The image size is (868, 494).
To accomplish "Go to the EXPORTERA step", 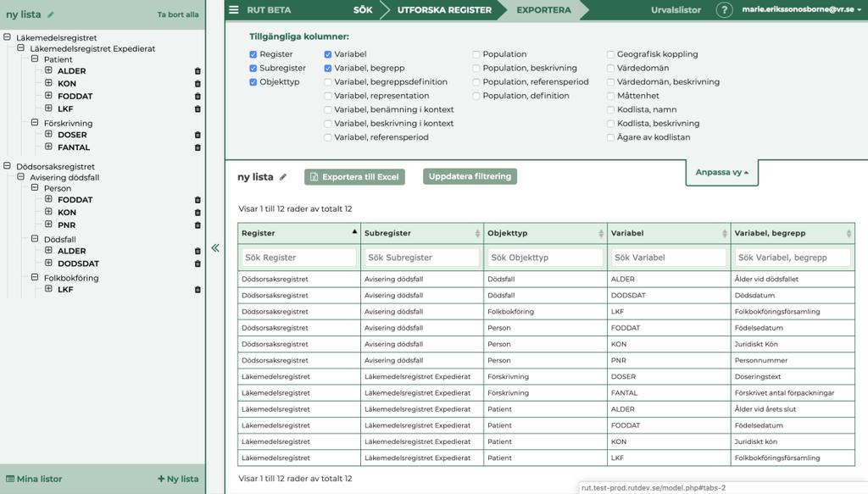I will pos(543,10).
